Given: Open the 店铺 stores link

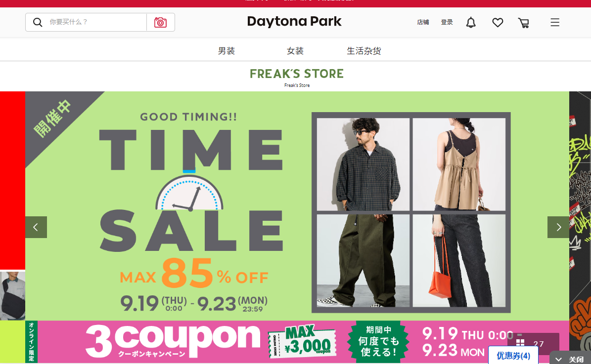Looking at the screenshot, I should coord(423,22).
